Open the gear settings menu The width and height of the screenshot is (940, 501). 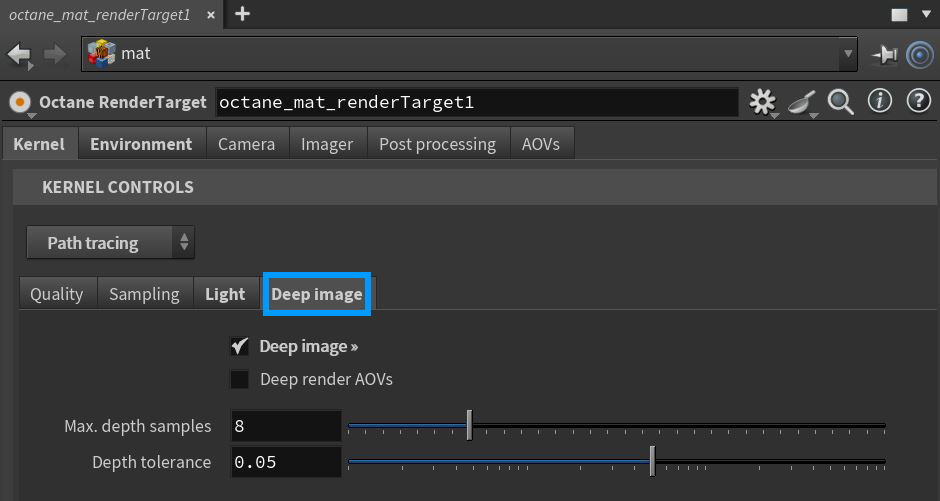[763, 102]
